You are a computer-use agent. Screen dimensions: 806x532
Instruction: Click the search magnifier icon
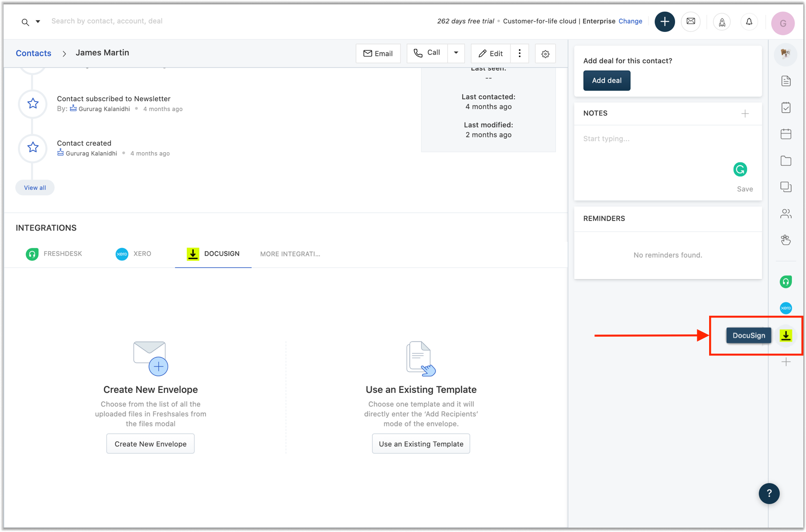click(x=25, y=22)
